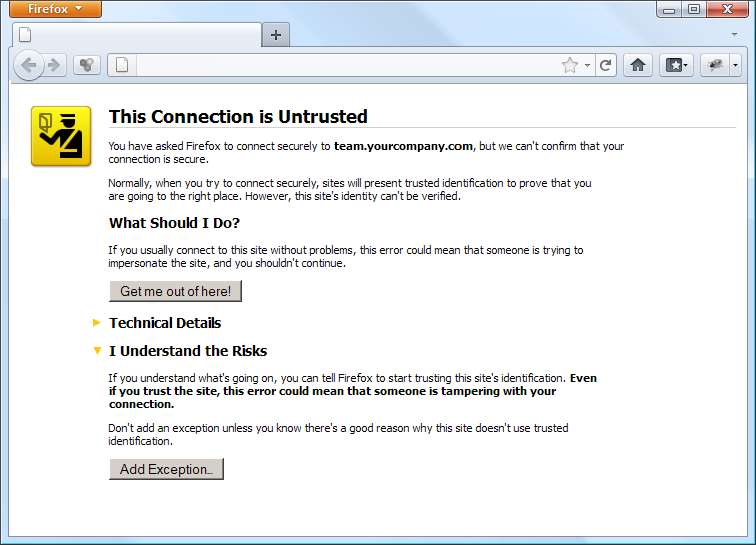The height and width of the screenshot is (545, 756).
Task: Go forward using the forward arrow
Action: (x=54, y=65)
